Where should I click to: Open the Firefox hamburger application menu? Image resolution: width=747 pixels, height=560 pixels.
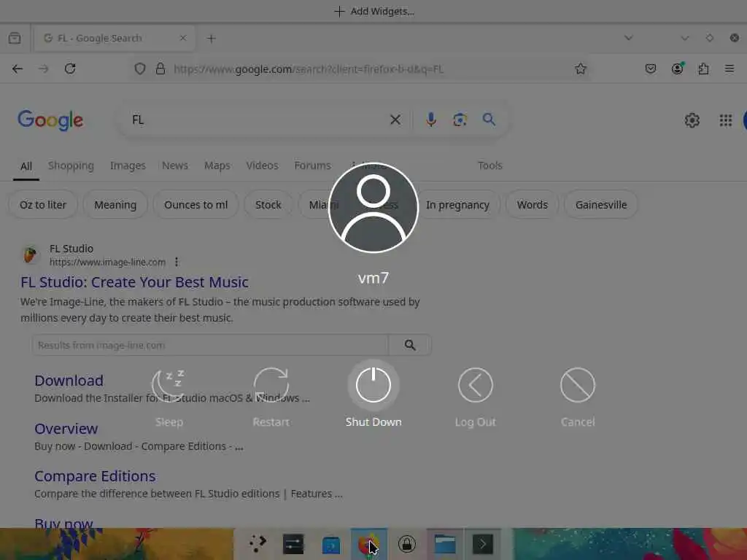[x=729, y=69]
